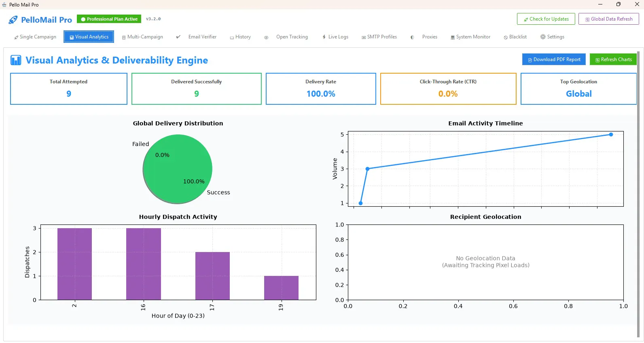Click the Global Delivery Distribution chart title
Image resolution: width=644 pixels, height=343 pixels.
(x=178, y=123)
